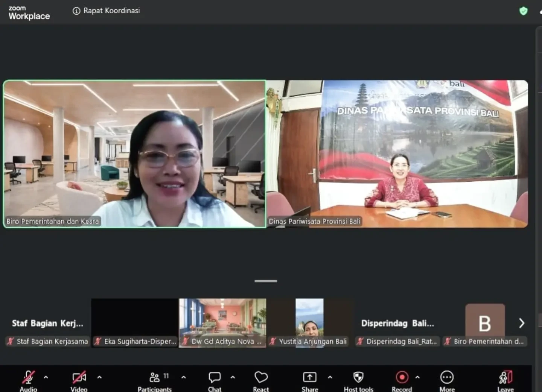Click the meeting info icon beside Rapat Koordinasi
The width and height of the screenshot is (542, 392).
76,11
